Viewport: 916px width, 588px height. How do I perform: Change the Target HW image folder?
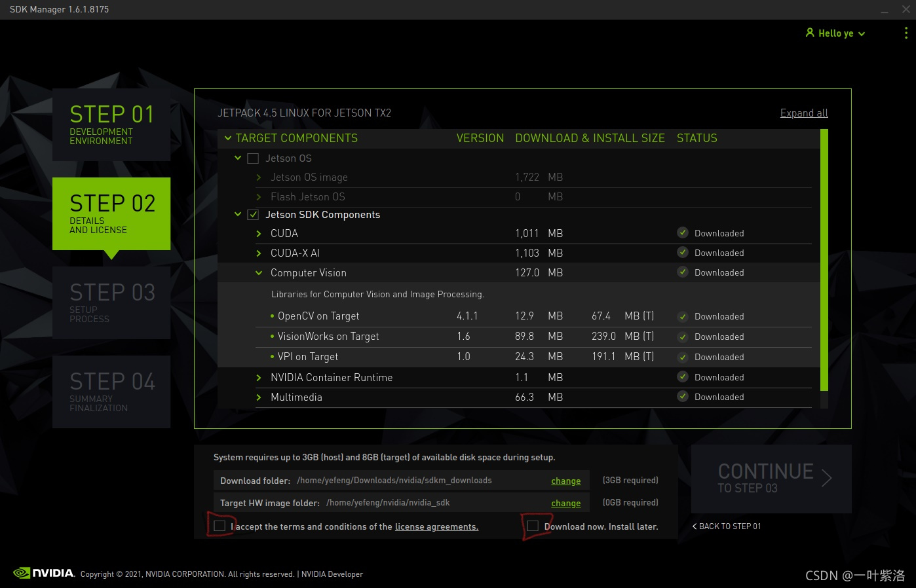[566, 503]
